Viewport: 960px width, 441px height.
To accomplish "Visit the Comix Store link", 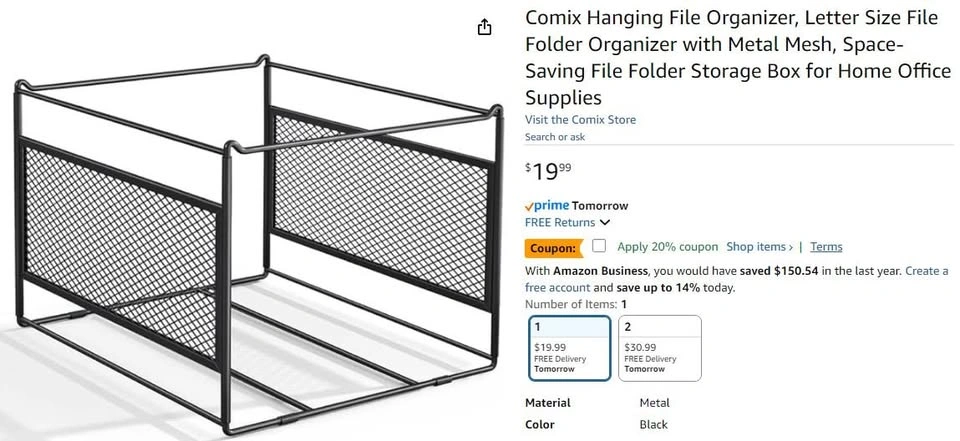I will point(580,120).
